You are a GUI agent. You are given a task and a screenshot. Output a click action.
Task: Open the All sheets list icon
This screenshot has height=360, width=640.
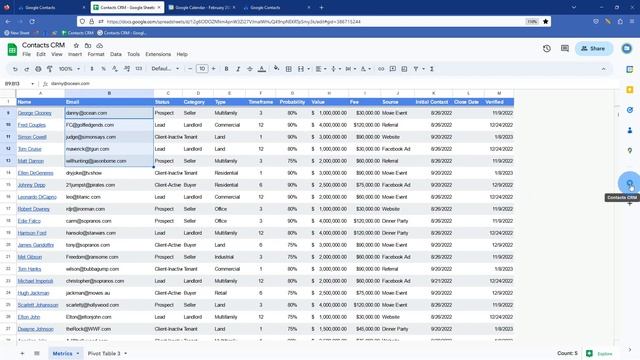[37, 353]
